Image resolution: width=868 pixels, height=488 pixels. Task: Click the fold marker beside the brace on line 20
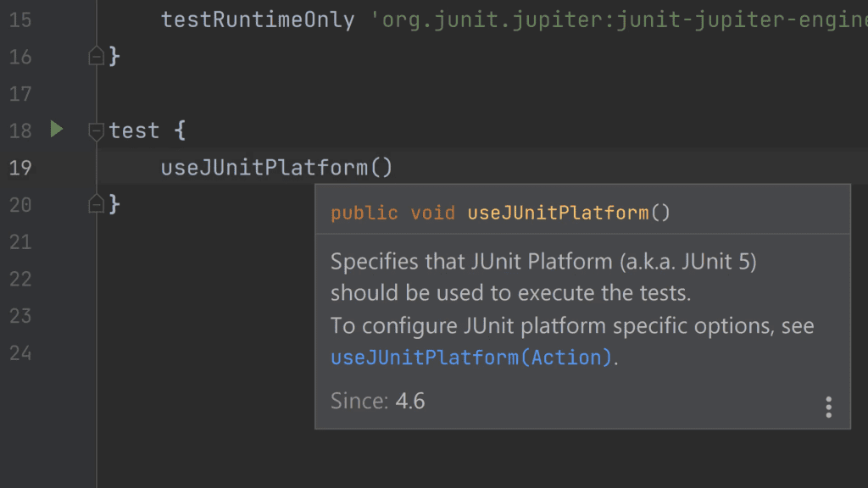[x=94, y=204]
